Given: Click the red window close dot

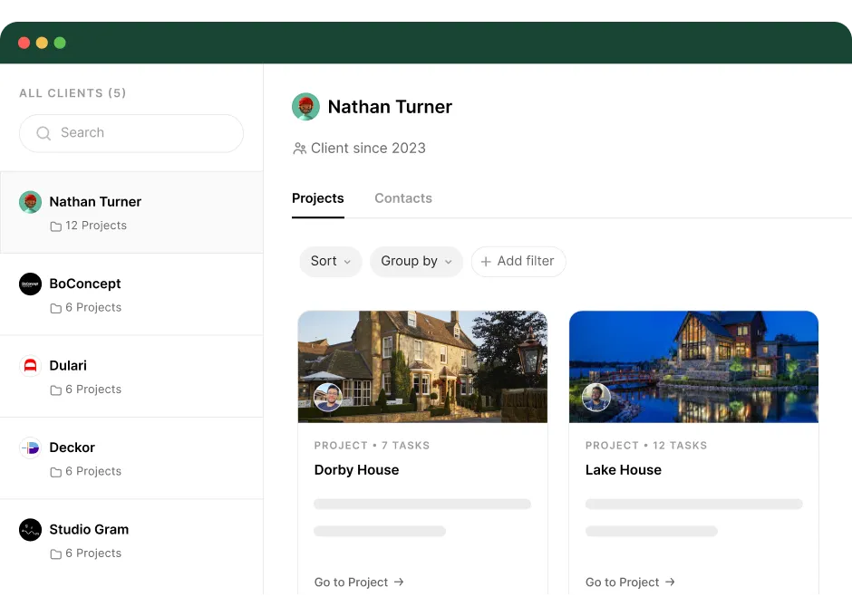Looking at the screenshot, I should (x=24, y=43).
